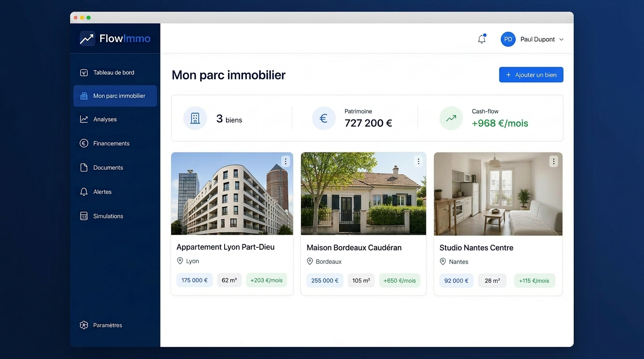Click the +203 €/mois cash-flow tag
644x359 pixels.
tap(266, 280)
